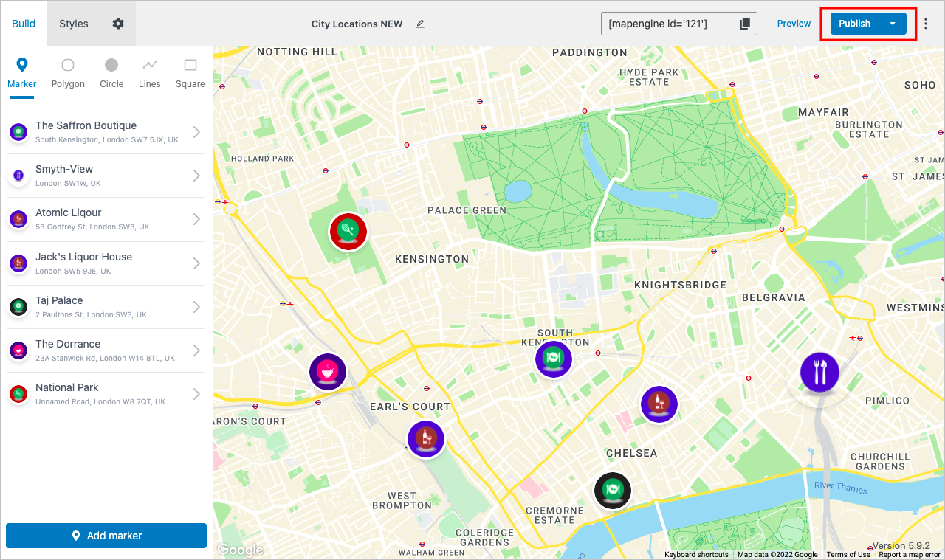Expand Smyth-View entry chevron
The height and width of the screenshot is (560, 945).
196,176
